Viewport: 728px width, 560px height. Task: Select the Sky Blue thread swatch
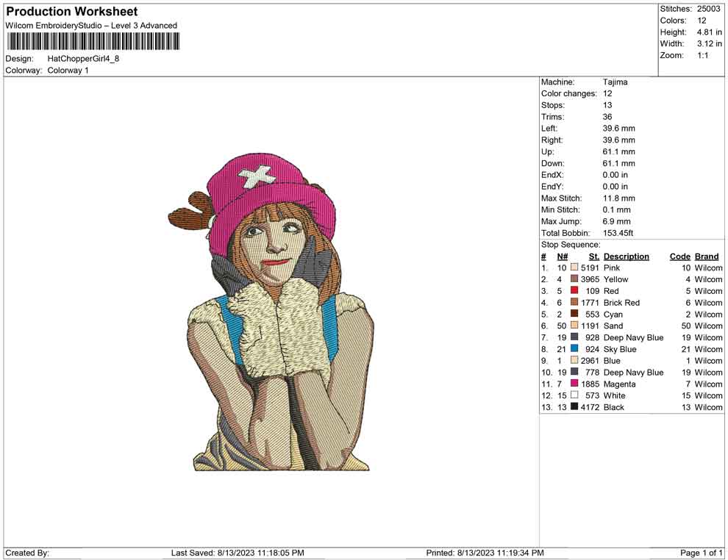(574, 348)
